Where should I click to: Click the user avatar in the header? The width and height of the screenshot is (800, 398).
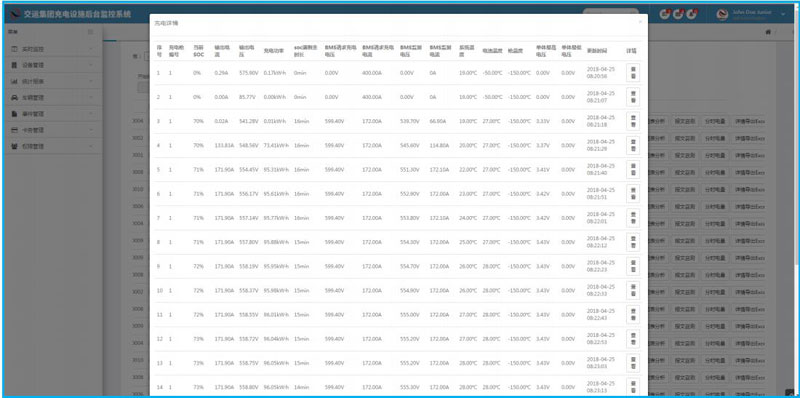coord(722,14)
